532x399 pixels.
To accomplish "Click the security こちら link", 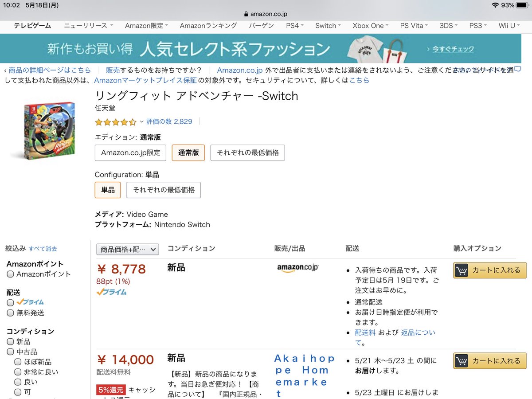I will (x=359, y=80).
